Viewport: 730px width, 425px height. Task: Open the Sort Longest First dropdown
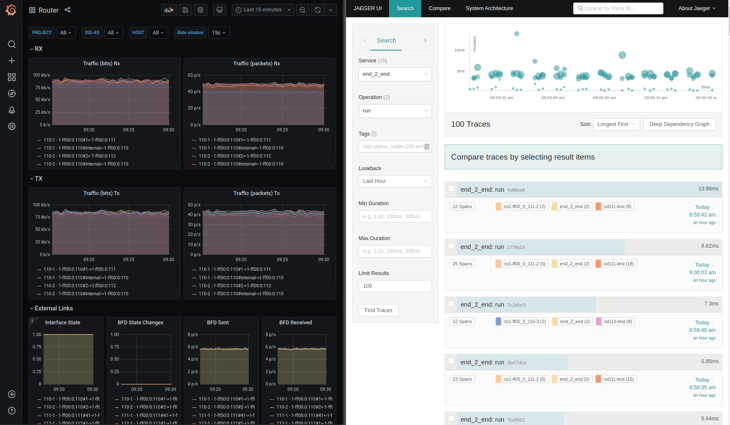tap(616, 124)
